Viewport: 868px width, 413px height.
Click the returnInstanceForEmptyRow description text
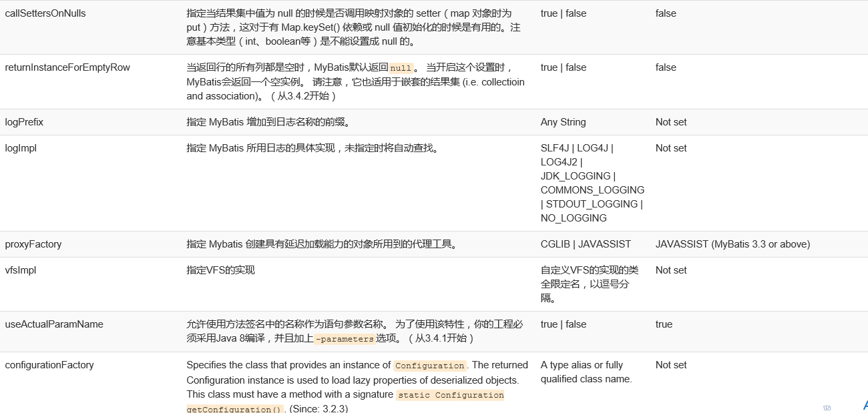pos(355,81)
